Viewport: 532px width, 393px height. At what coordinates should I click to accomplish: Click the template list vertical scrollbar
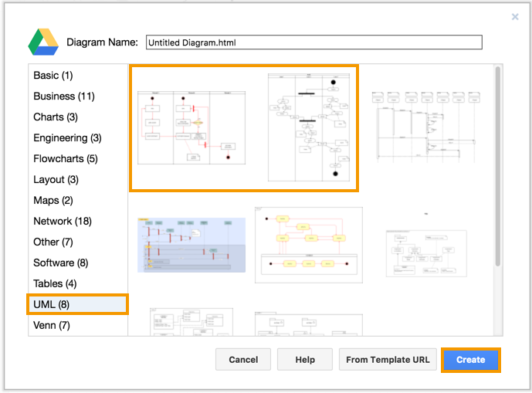(497, 166)
